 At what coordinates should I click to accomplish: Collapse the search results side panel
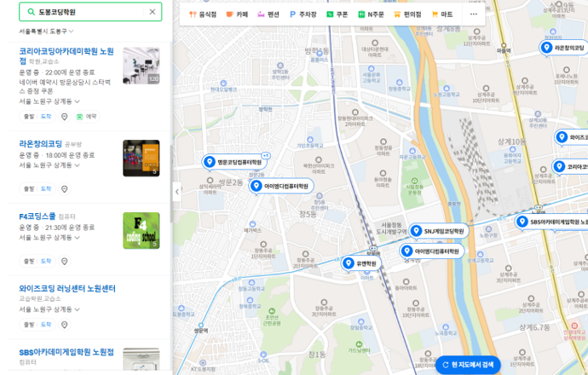[x=177, y=192]
